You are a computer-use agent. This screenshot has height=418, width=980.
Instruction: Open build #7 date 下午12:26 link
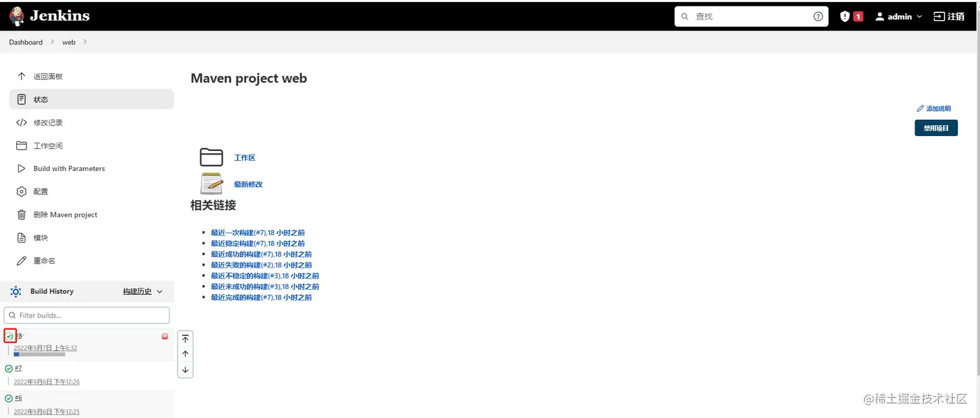coord(47,382)
